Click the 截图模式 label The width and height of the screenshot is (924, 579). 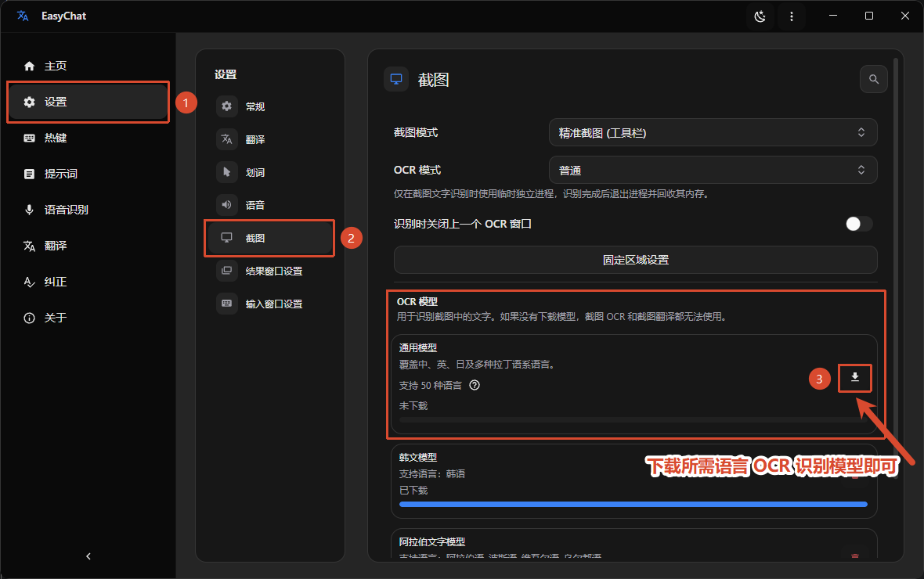point(416,132)
